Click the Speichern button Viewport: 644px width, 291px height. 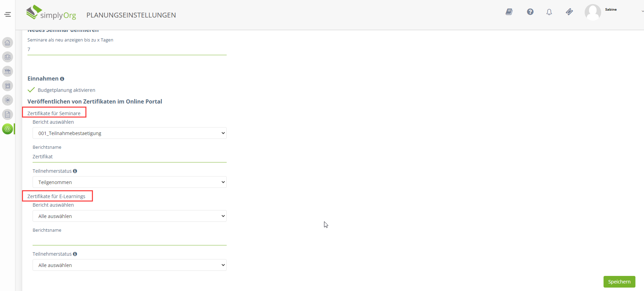tap(619, 282)
